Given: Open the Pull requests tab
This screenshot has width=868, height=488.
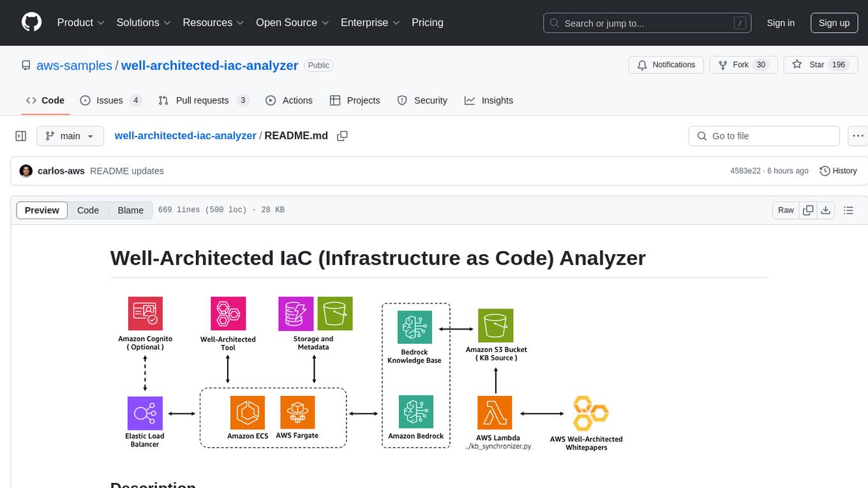Looking at the screenshot, I should click(204, 100).
